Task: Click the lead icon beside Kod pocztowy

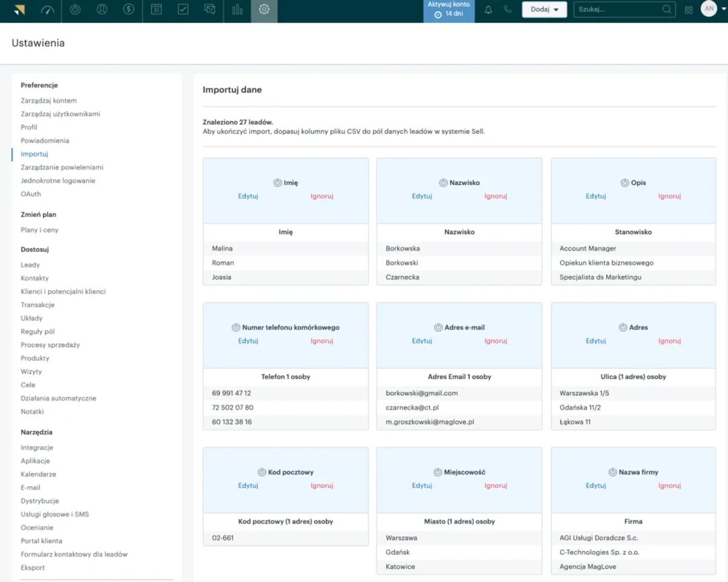Action: point(262,472)
